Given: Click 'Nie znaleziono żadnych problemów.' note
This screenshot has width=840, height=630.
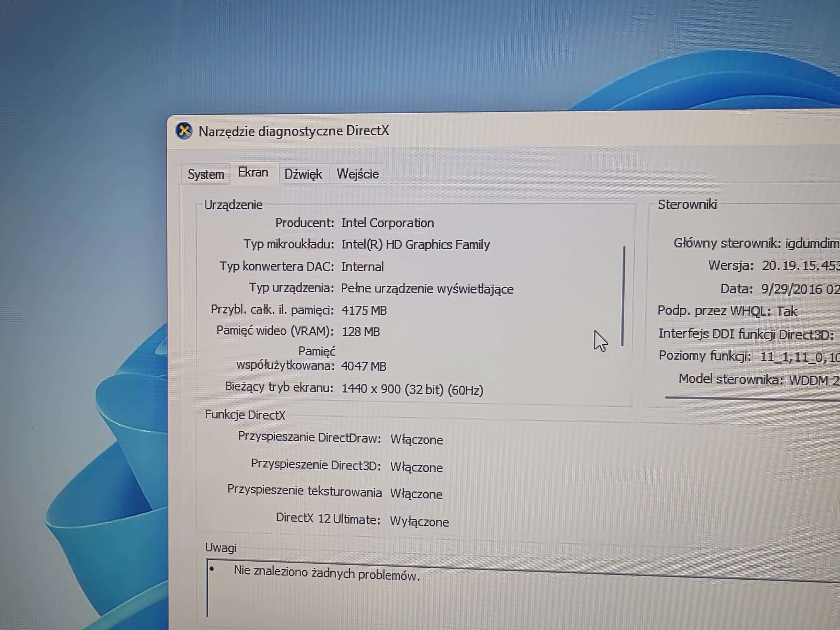Looking at the screenshot, I should [x=327, y=574].
